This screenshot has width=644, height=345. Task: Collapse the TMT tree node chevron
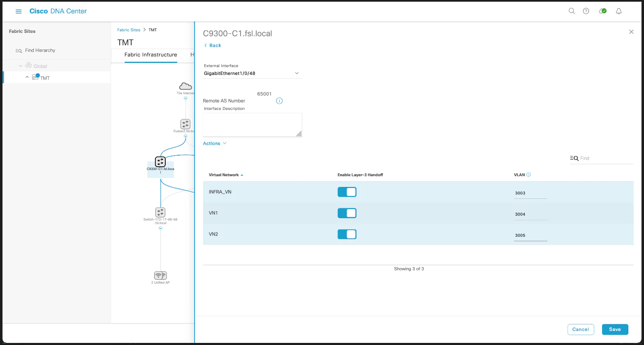[27, 77]
